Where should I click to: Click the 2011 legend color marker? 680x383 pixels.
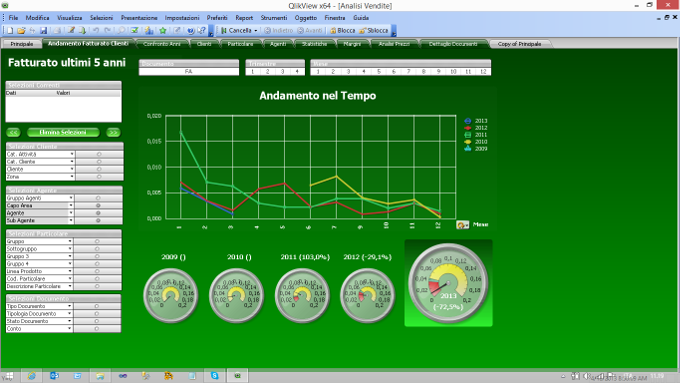point(468,135)
